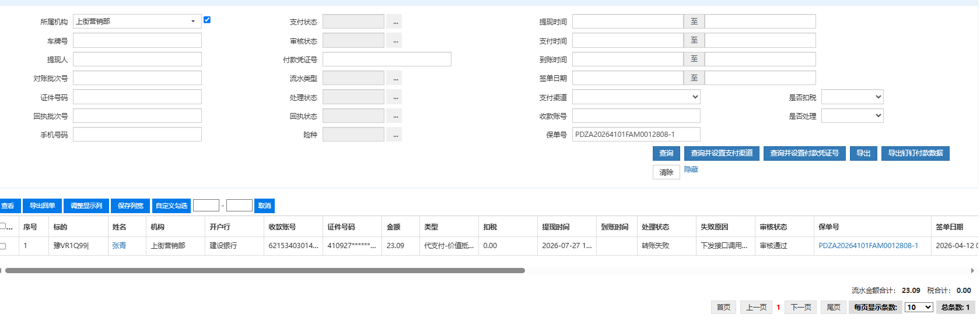Open the 支付状态 ellipsis picker button
Image resolution: width=980 pixels, height=332 pixels.
395,22
